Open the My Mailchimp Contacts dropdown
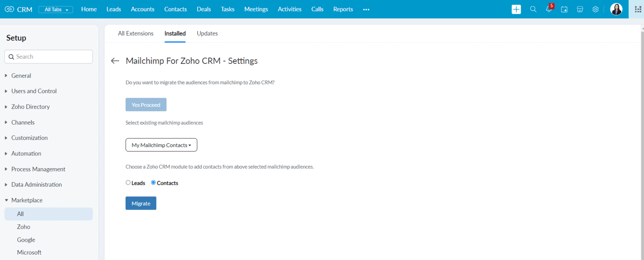This screenshot has width=644, height=260. 161,145
